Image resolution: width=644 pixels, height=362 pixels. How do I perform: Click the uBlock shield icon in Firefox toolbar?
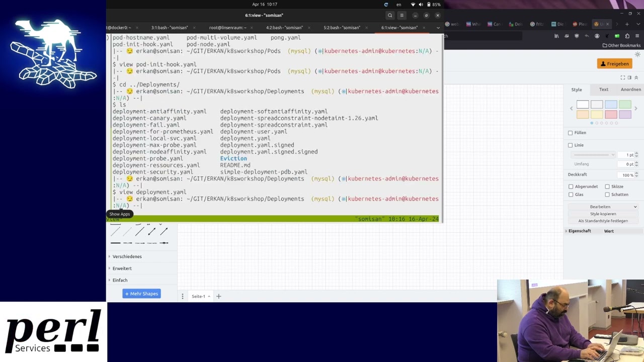coord(577,36)
